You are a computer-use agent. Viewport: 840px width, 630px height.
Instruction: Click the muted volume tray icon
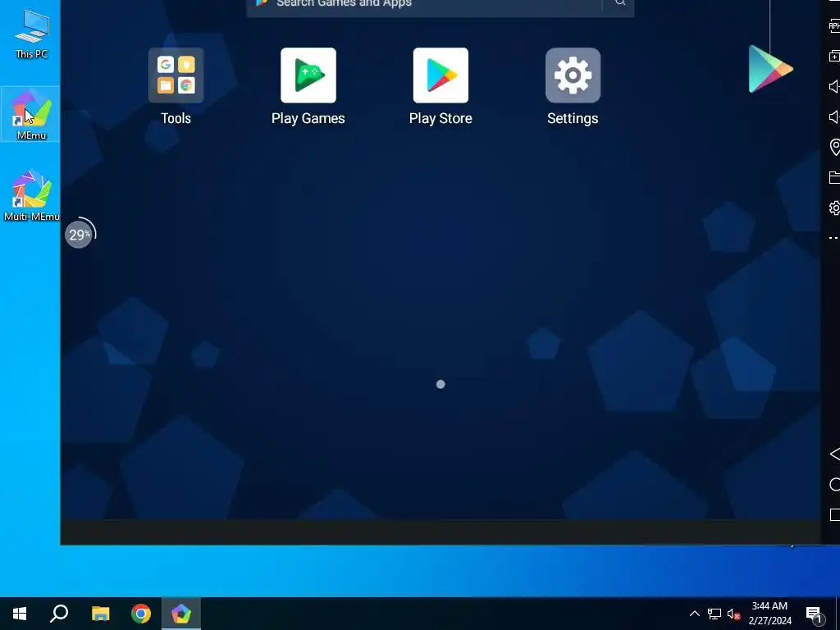733,614
